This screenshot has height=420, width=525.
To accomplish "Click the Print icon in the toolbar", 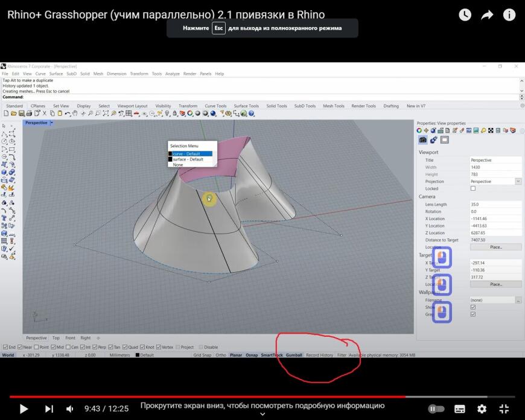I will tap(29, 113).
